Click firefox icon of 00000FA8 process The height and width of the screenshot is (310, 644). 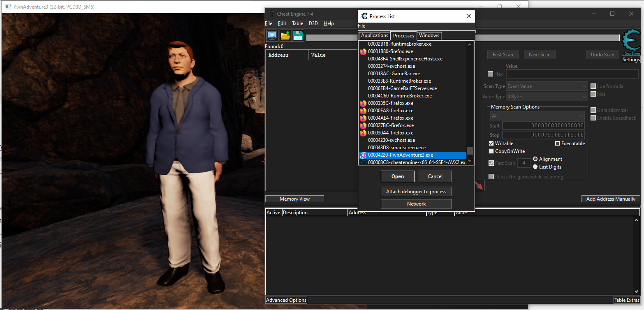tap(363, 111)
